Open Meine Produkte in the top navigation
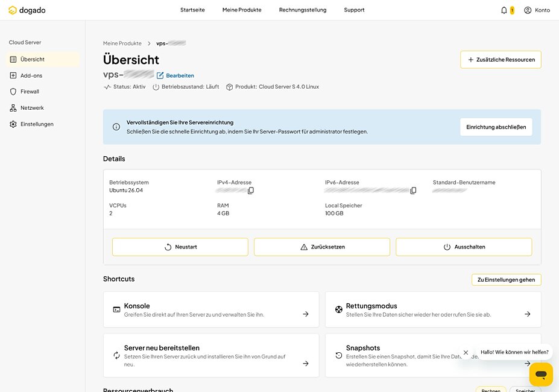 tap(242, 10)
